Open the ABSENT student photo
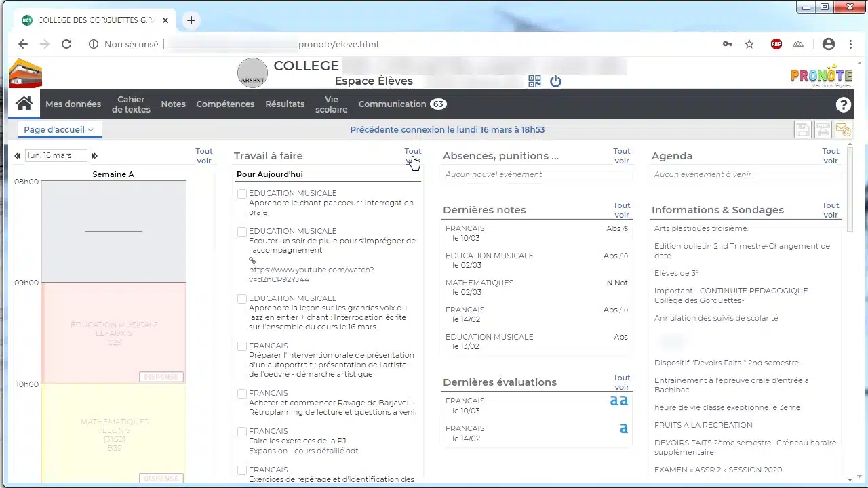 252,73
